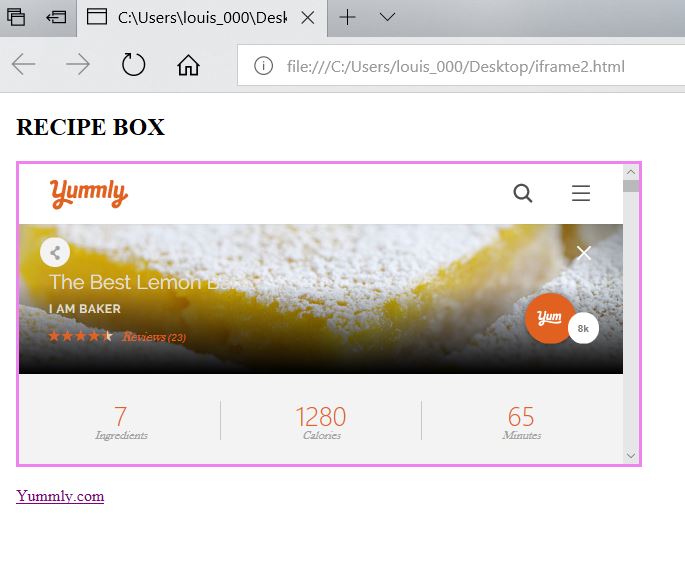Go forward with the forward arrow
The height and width of the screenshot is (570, 685).
[78, 65]
